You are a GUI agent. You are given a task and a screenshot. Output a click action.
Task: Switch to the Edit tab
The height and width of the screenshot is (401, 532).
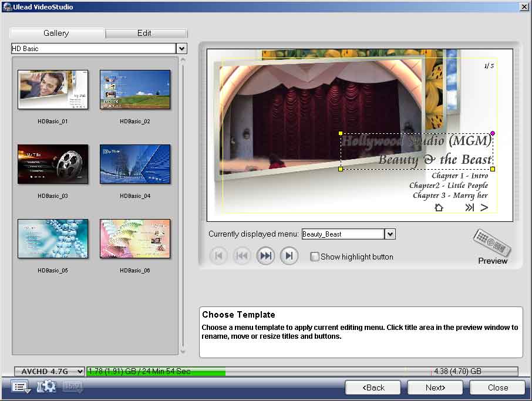pos(146,33)
